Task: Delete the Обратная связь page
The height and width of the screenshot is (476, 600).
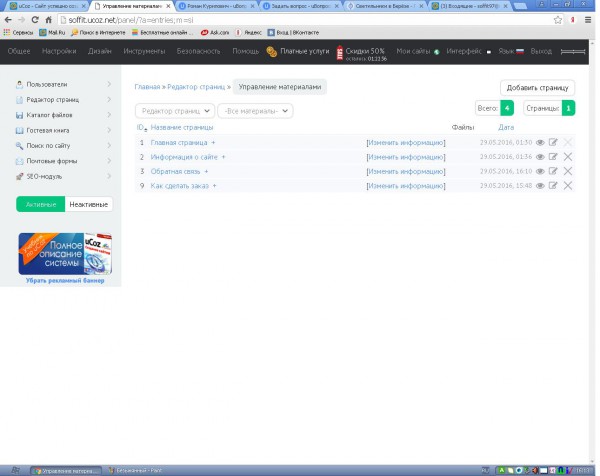Action: point(568,171)
